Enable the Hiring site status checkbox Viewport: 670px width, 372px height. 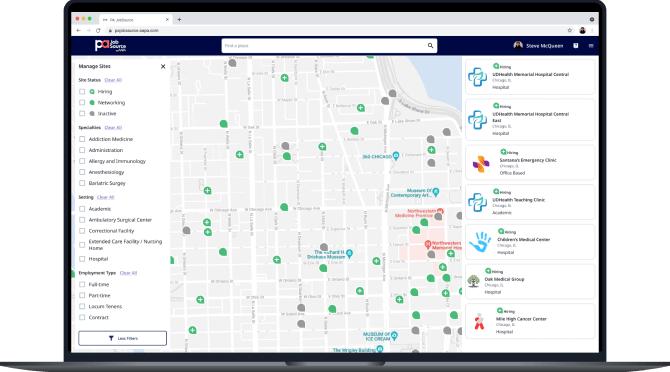(82, 91)
